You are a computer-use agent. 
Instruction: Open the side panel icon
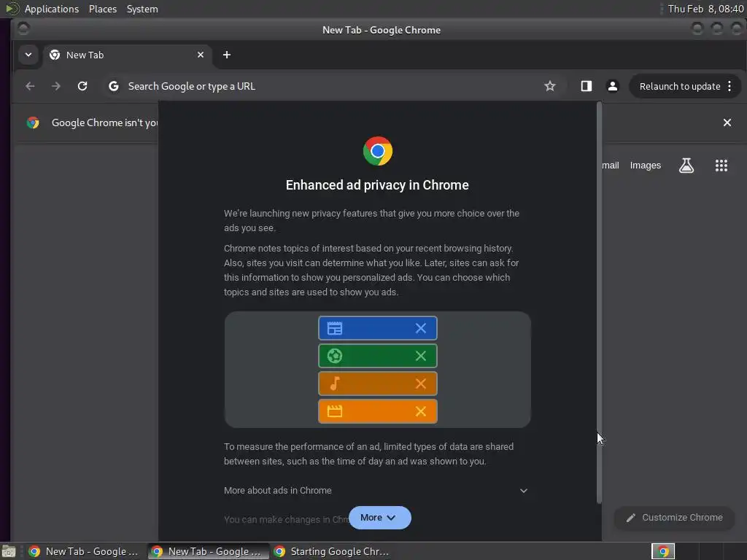point(586,86)
